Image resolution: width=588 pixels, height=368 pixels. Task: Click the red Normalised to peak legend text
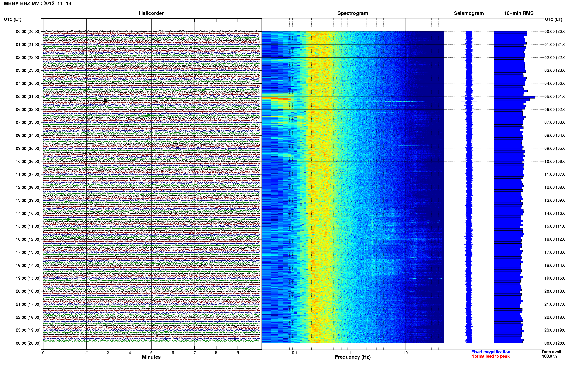(490, 356)
